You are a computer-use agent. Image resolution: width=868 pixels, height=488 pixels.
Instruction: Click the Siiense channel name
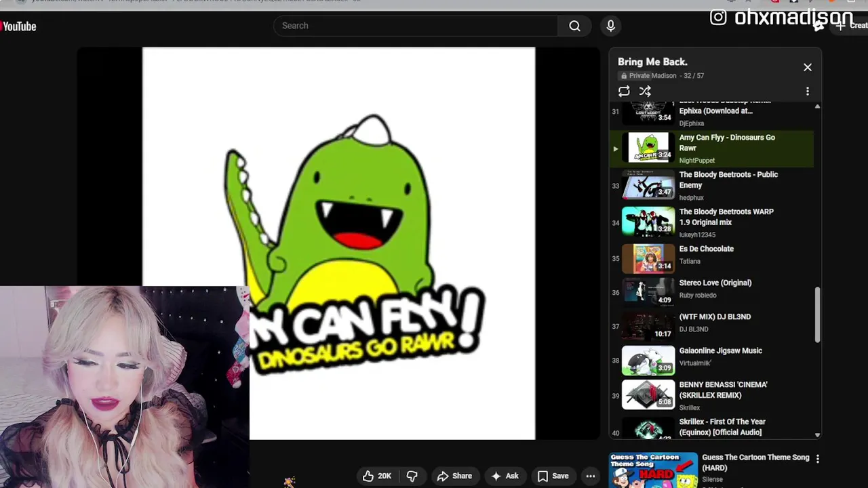click(712, 479)
